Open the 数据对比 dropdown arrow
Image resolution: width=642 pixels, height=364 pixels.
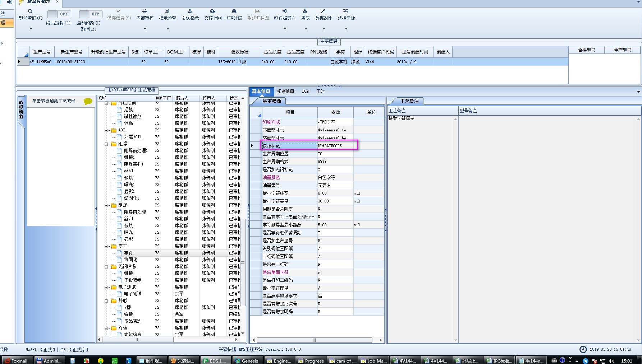tap(324, 29)
